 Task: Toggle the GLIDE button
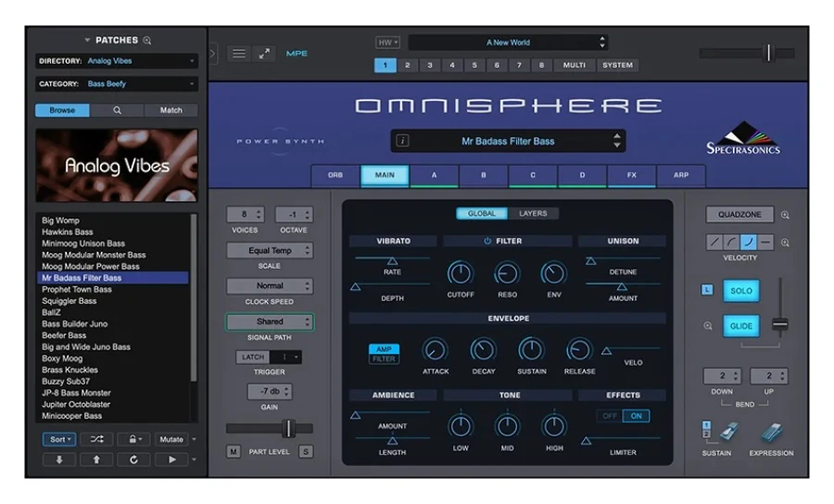(741, 326)
